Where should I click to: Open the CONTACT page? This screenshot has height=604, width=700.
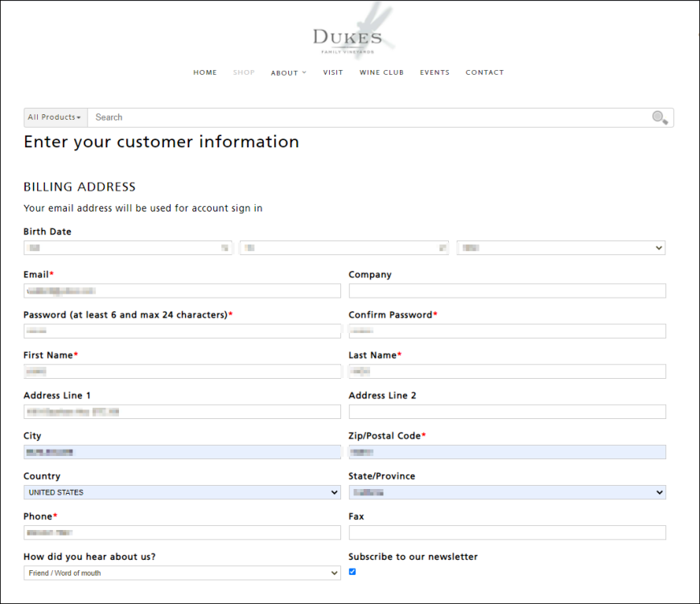click(x=484, y=72)
